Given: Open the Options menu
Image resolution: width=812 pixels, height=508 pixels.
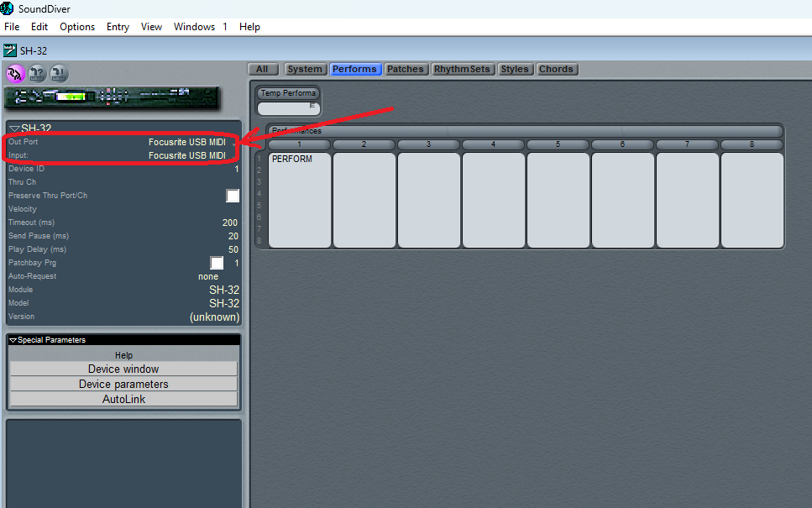Looking at the screenshot, I should coord(77,27).
